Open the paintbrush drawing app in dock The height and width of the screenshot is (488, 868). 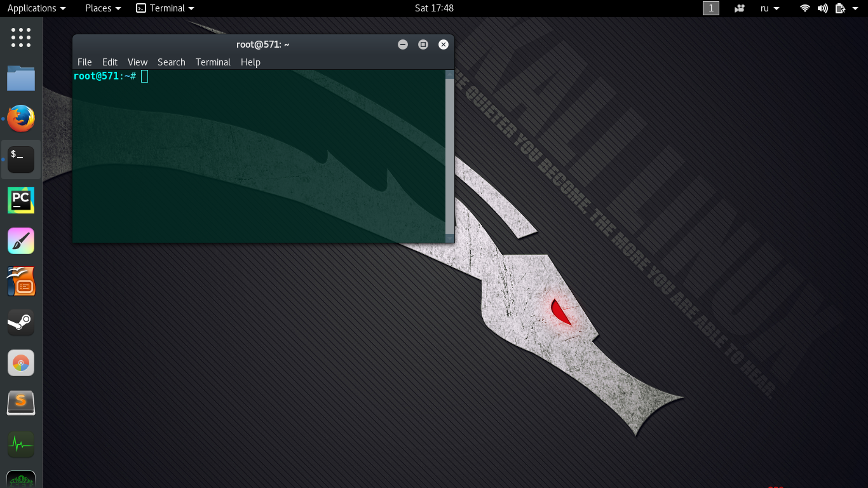pos(21,241)
